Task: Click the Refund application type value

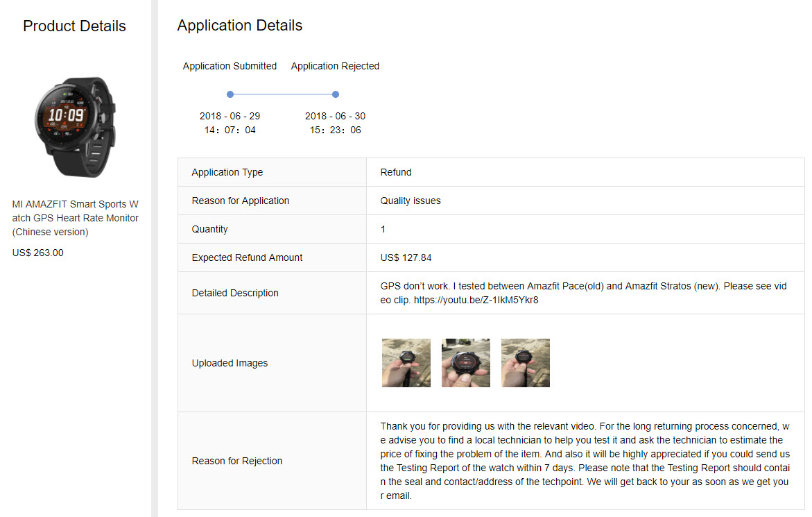Action: [x=396, y=172]
